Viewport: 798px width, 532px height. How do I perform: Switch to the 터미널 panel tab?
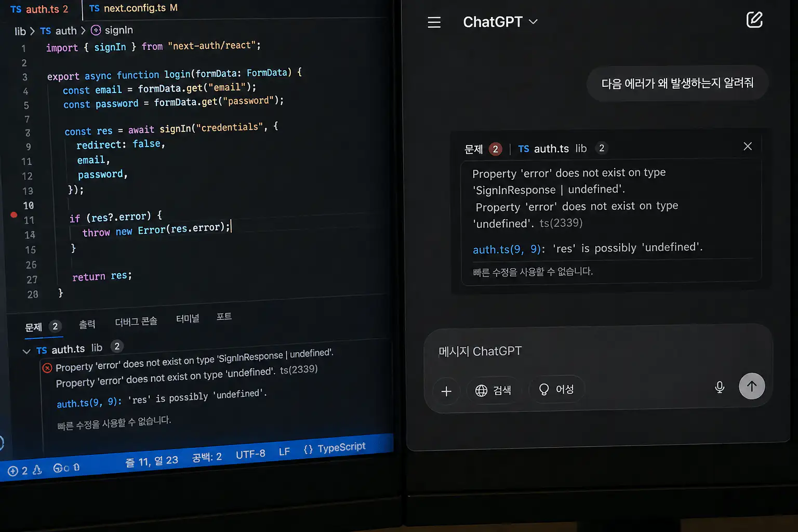(x=188, y=318)
